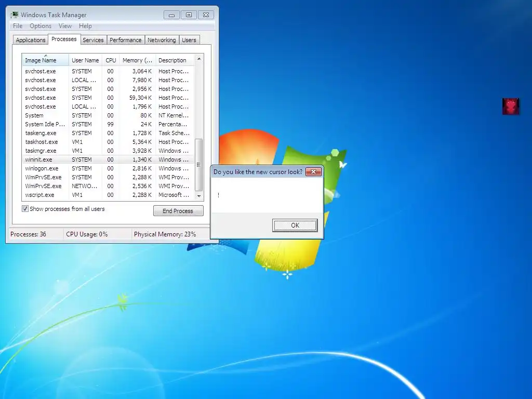The image size is (532, 399).
Task: Open the File menu
Action: (18, 26)
